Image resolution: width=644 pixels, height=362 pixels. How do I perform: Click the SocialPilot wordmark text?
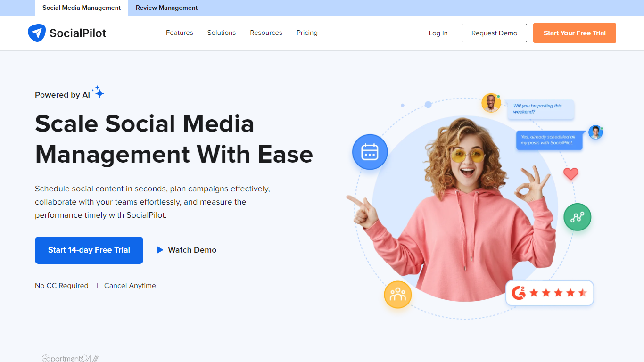[x=78, y=33]
